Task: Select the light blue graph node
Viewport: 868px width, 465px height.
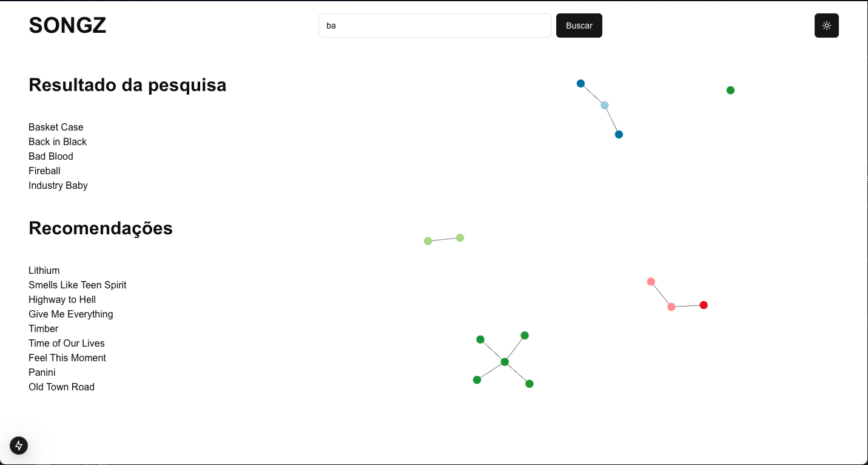Action: 605,106
